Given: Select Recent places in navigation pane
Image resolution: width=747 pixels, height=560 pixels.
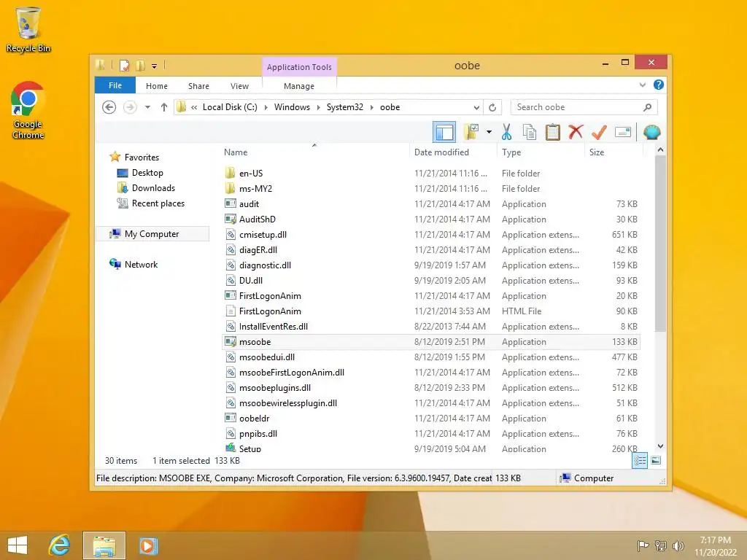Looking at the screenshot, I should pyautogui.click(x=158, y=203).
